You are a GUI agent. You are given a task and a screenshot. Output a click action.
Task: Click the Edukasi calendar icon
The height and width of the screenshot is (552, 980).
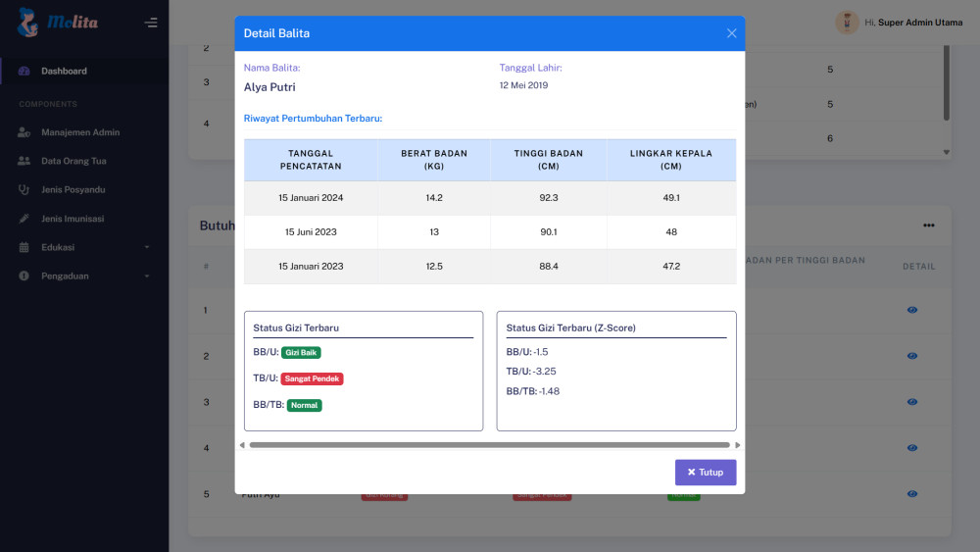(24, 247)
